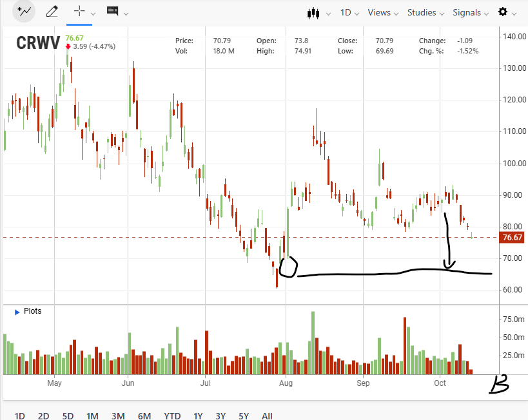The height and width of the screenshot is (420, 528).
Task: Select the 5D time range
Action: pos(68,416)
